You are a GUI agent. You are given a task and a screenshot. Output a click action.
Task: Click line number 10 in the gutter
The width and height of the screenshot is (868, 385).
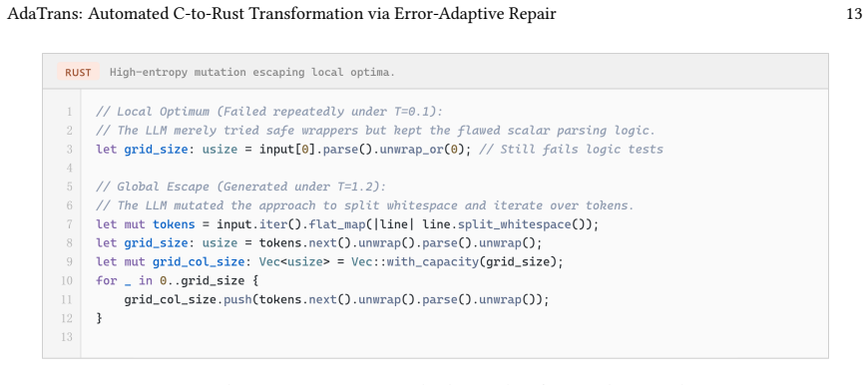tap(67, 281)
